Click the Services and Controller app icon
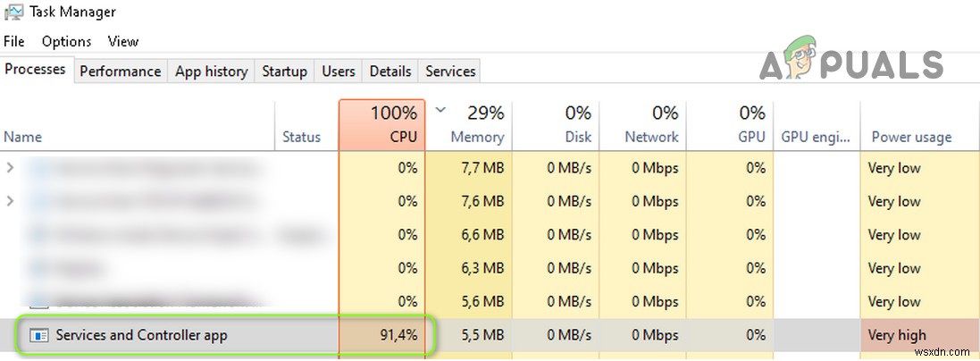 [x=39, y=335]
